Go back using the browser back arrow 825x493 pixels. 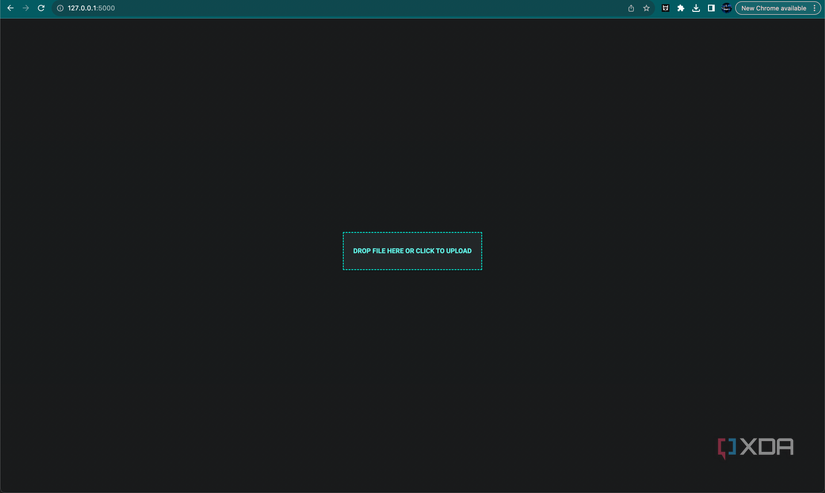pyautogui.click(x=11, y=8)
